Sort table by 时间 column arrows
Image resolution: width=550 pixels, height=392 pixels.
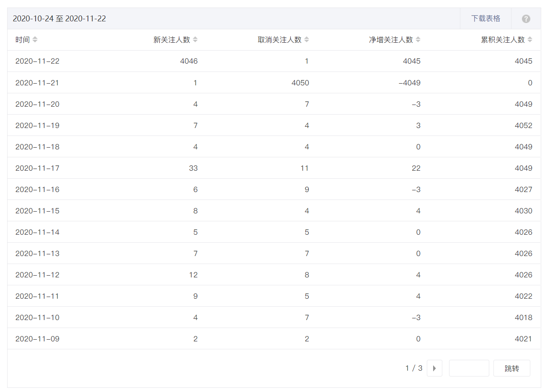pyautogui.click(x=35, y=39)
